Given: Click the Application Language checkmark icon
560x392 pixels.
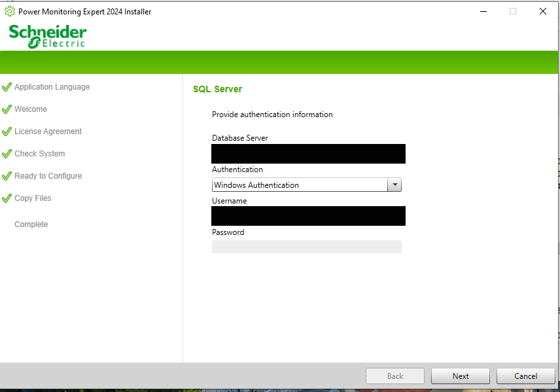Looking at the screenshot, I should click(7, 87).
